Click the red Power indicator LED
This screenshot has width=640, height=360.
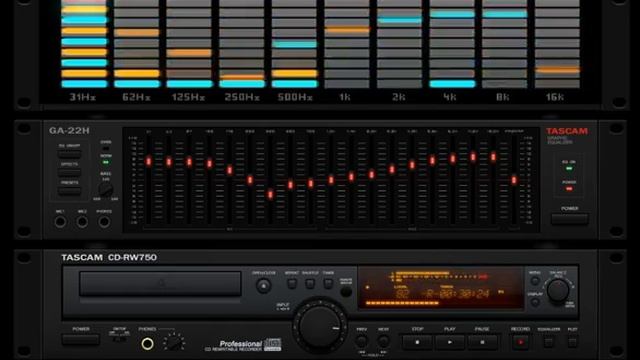569,189
